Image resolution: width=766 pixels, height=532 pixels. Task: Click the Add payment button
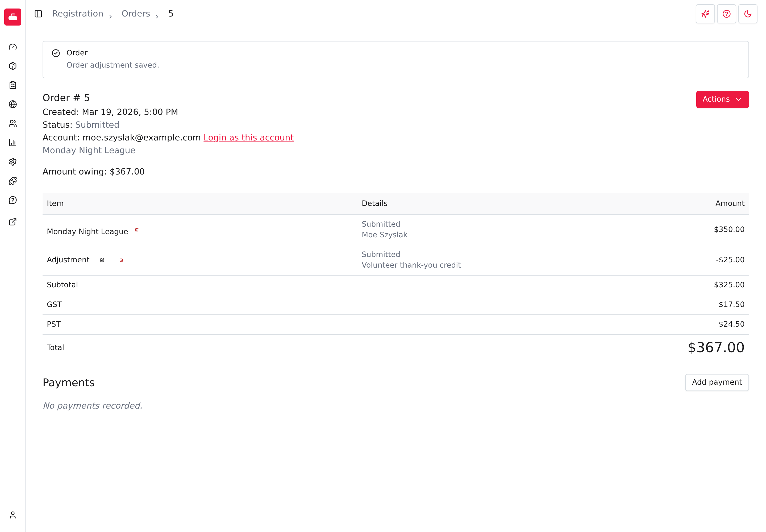coord(717,382)
